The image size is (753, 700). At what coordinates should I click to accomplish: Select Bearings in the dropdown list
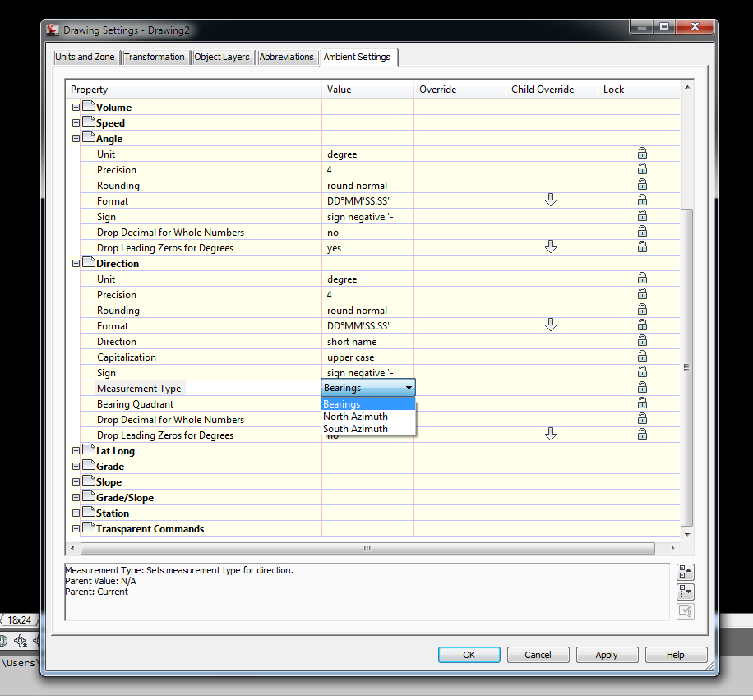point(367,403)
